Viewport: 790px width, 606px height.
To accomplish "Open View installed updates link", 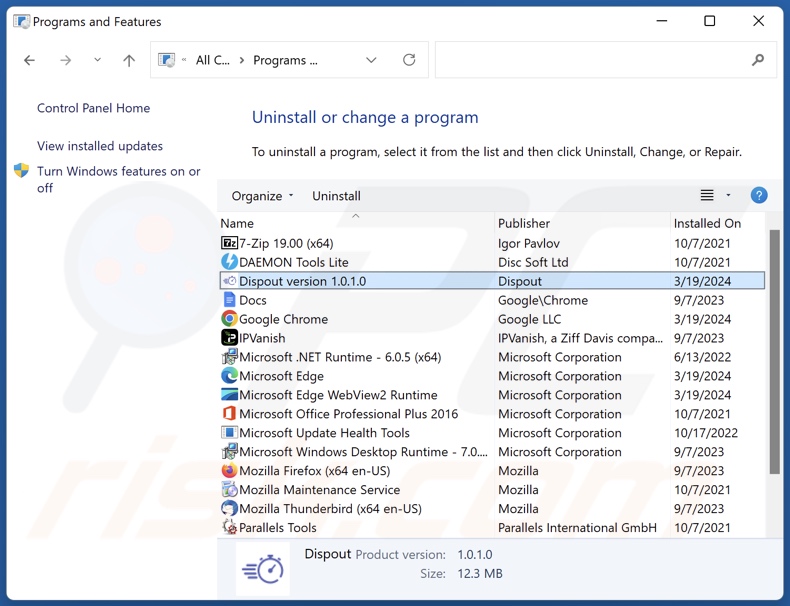I will click(x=100, y=146).
